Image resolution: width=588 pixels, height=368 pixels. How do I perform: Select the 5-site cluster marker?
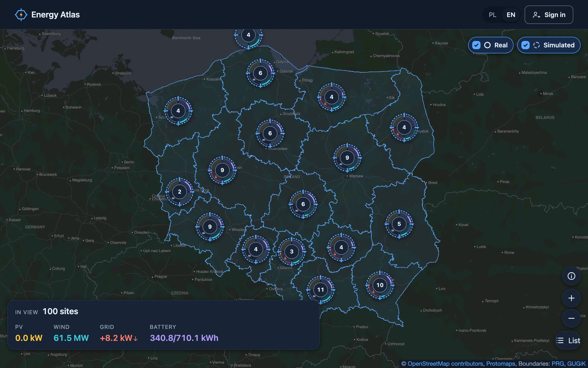coord(399,224)
